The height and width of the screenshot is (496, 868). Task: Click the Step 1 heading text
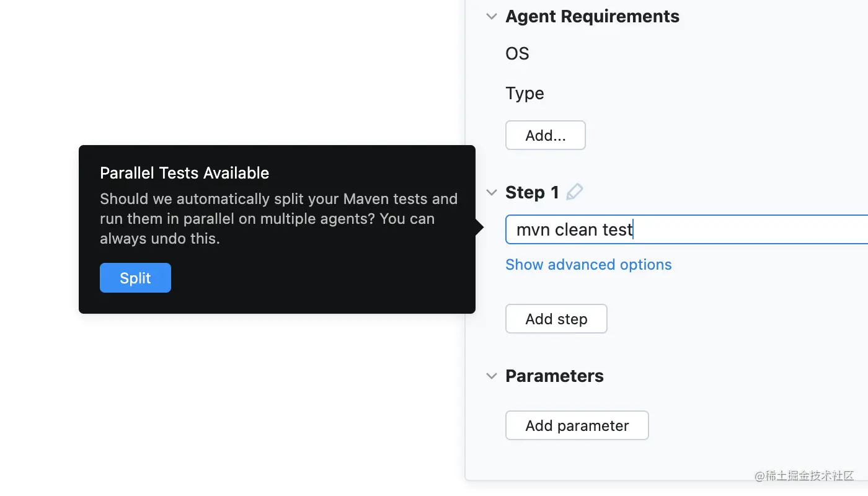coord(532,193)
